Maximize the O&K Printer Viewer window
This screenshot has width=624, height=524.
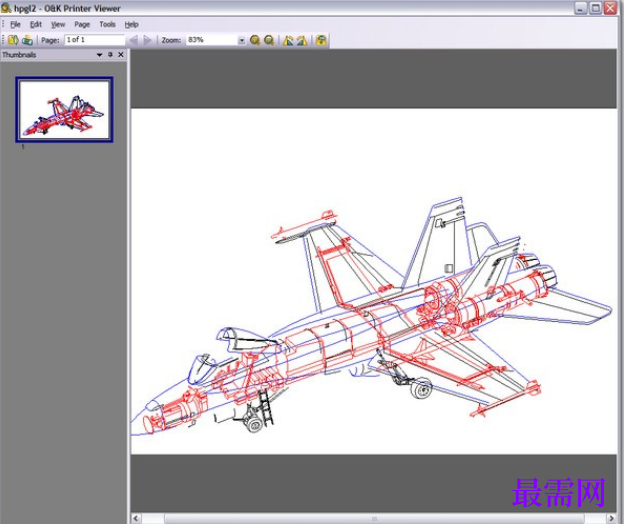pyautogui.click(x=595, y=8)
